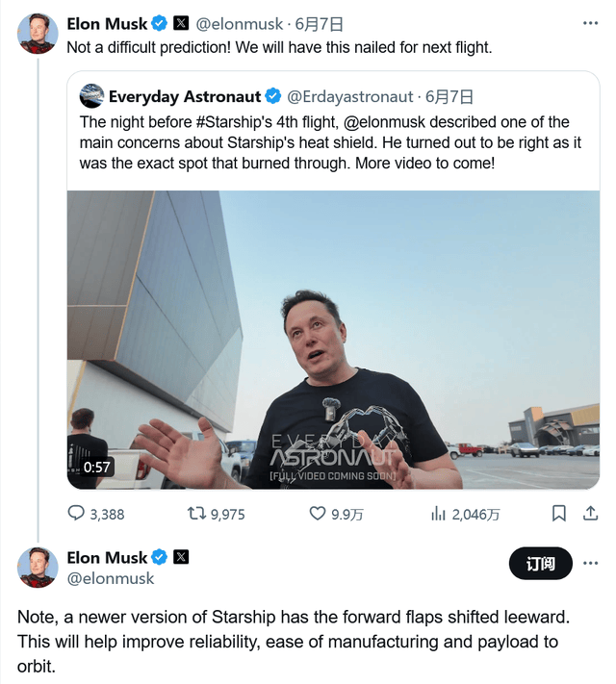
Task: Click Elon Musk's avatar in the reply
Action: (x=38, y=568)
